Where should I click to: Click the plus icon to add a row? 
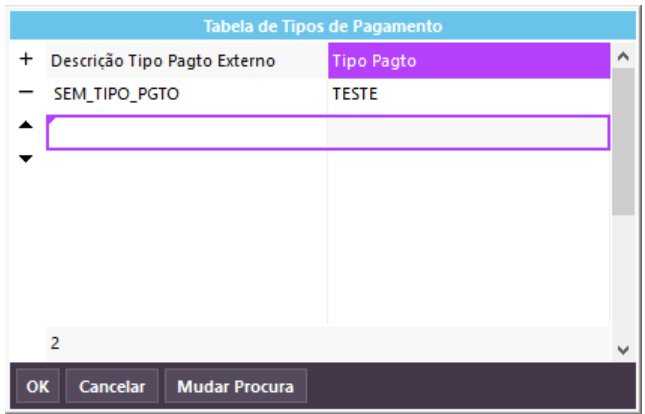(26, 60)
